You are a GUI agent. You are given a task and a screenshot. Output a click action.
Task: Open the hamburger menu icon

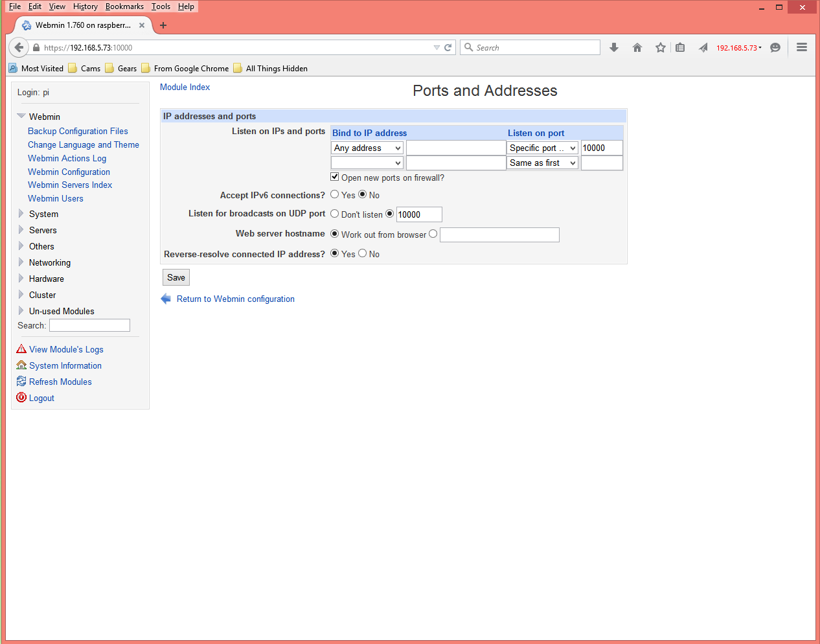click(802, 47)
